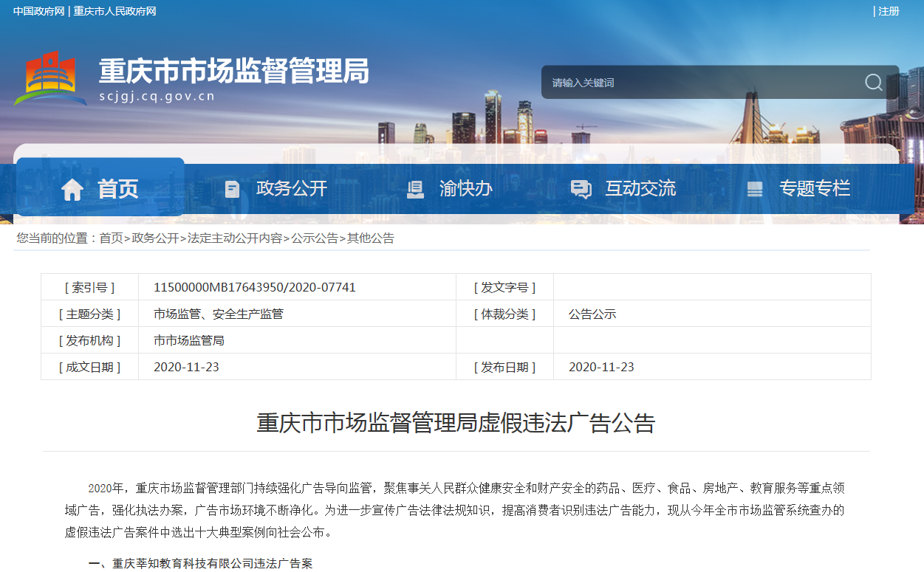This screenshot has width=924, height=572.
Task: Click the 发布日期 value 2020-11-23
Action: (x=601, y=367)
